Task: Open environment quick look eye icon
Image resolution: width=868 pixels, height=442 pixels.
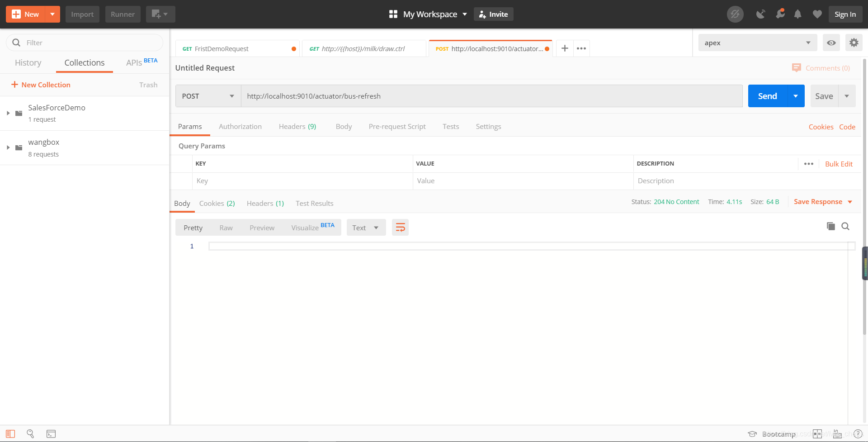Action: [831, 43]
